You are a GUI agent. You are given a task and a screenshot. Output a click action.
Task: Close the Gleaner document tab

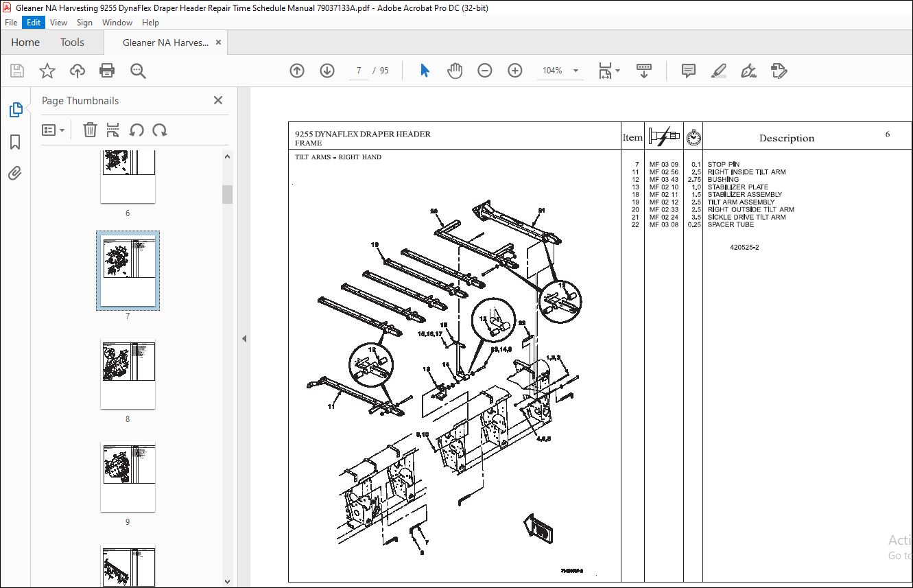(219, 43)
